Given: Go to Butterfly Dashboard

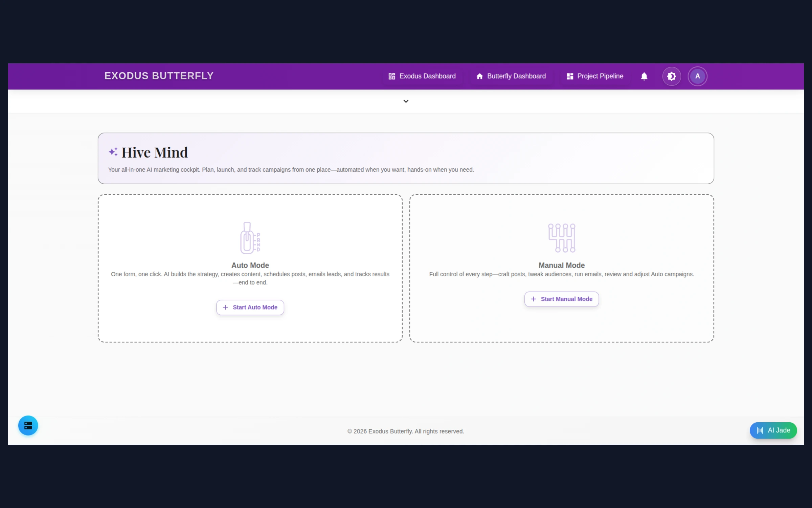Looking at the screenshot, I should coord(511,76).
